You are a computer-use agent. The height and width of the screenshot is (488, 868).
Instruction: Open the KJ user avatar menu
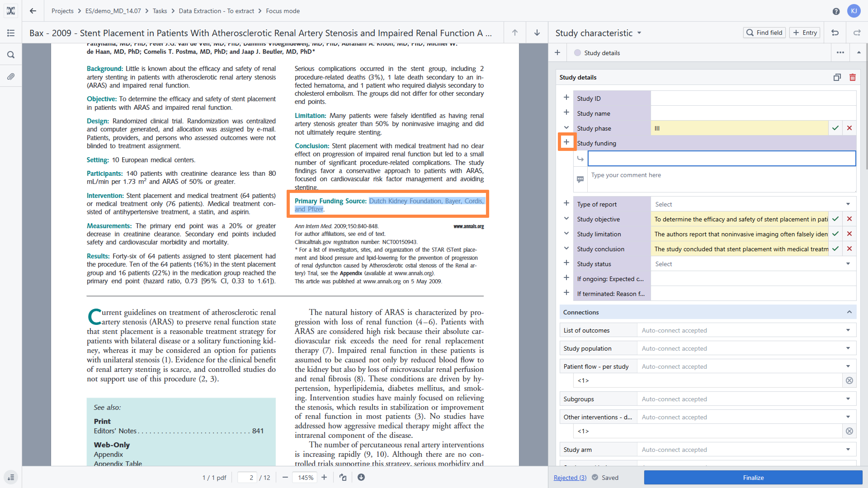coord(854,11)
